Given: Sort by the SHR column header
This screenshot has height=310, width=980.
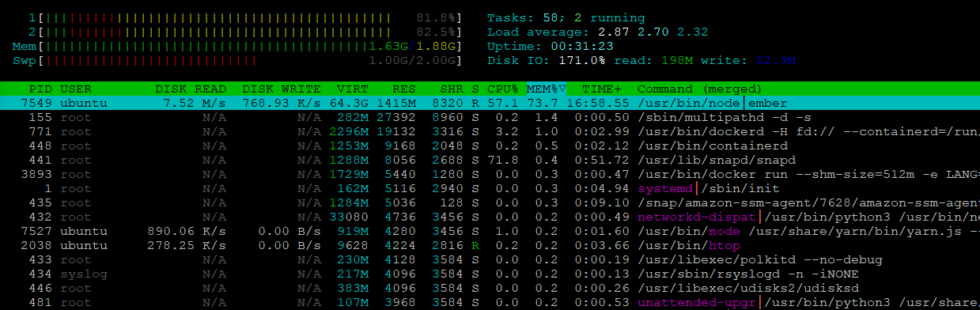Looking at the screenshot, I should [x=452, y=89].
